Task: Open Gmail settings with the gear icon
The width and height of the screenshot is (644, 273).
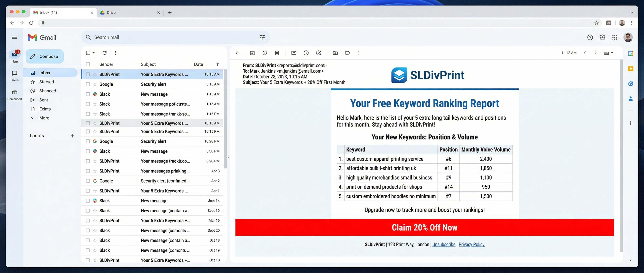Action: click(x=603, y=37)
